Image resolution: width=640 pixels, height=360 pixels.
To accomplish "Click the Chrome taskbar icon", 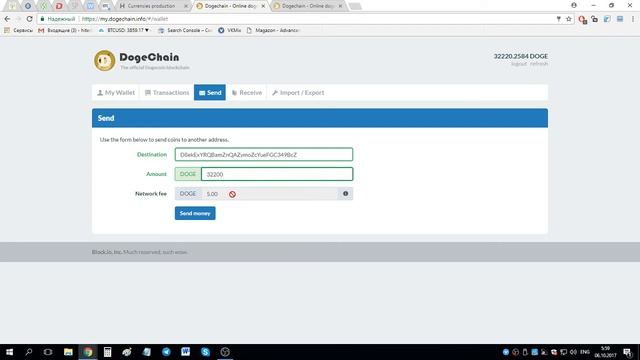I will coord(88,352).
